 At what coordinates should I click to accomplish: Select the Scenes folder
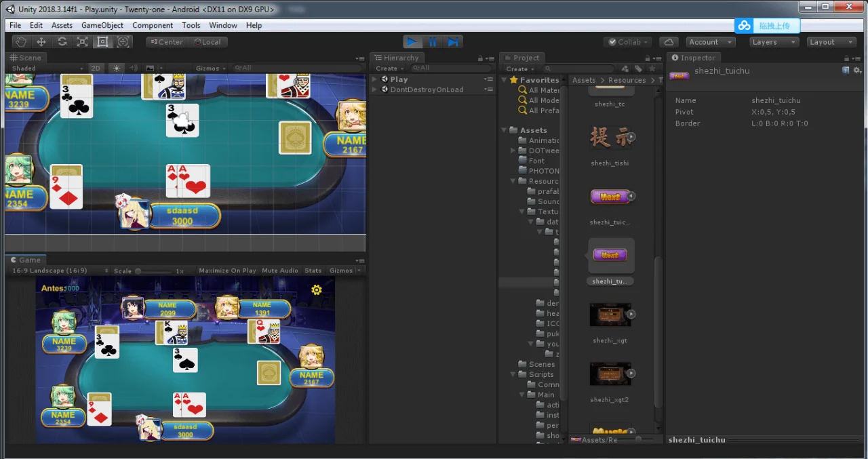(x=536, y=364)
